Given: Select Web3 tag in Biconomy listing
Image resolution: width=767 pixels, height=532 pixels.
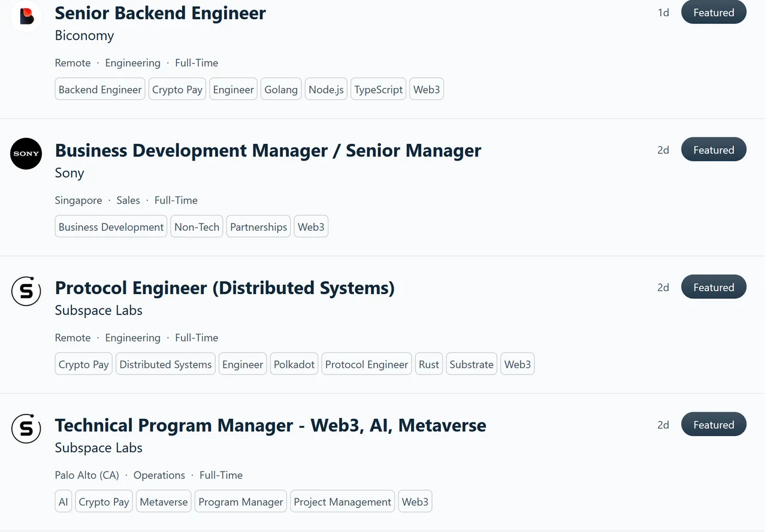Looking at the screenshot, I should (x=427, y=89).
